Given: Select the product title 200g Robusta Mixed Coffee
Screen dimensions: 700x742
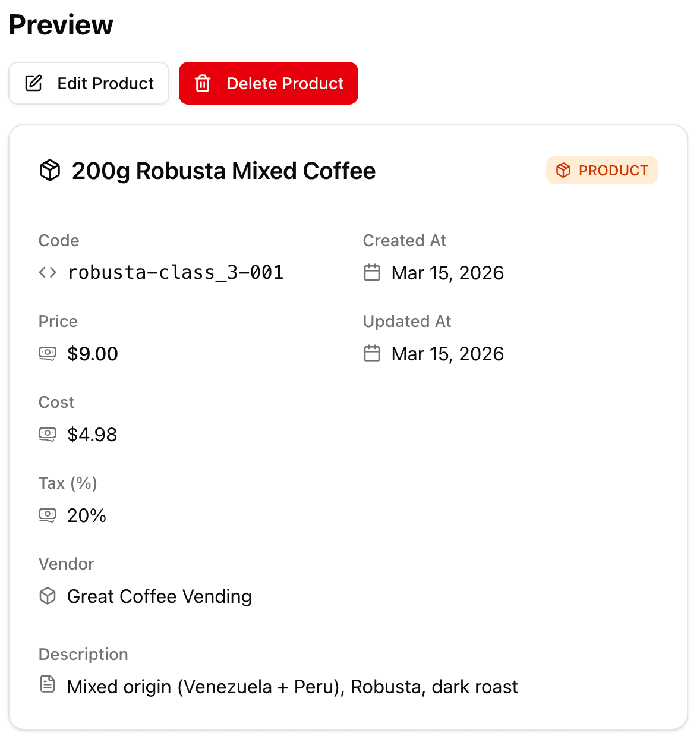Looking at the screenshot, I should (223, 171).
